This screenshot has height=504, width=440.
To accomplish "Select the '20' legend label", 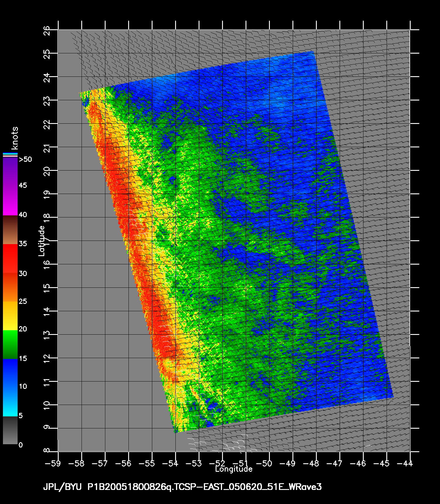I will point(23,329).
